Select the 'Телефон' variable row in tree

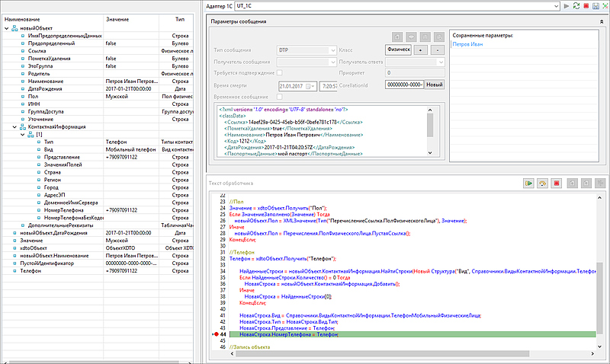pyautogui.click(x=30, y=270)
